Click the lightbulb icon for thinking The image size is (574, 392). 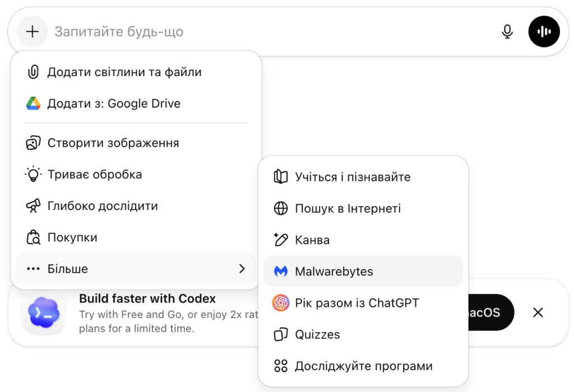(x=33, y=175)
